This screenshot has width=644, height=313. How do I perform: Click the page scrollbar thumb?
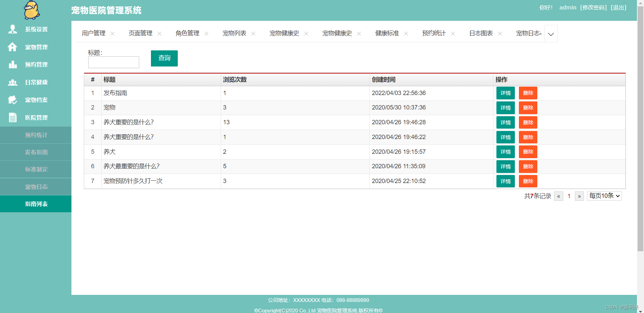pos(640,129)
